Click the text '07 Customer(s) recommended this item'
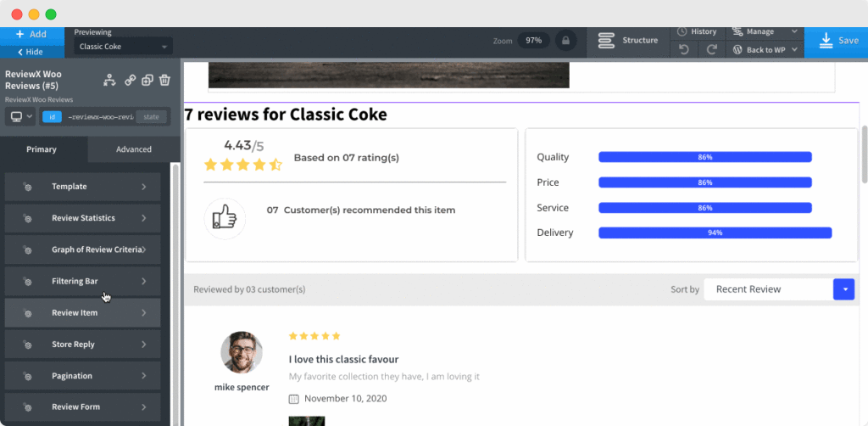The height and width of the screenshot is (426, 868). 361,210
